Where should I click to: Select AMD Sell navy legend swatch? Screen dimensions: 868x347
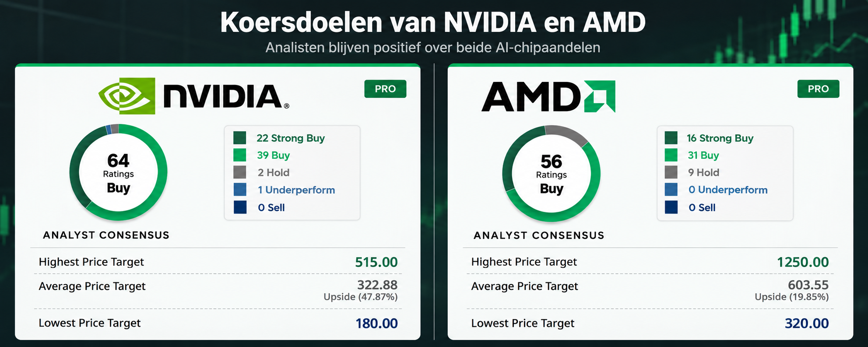click(x=671, y=207)
